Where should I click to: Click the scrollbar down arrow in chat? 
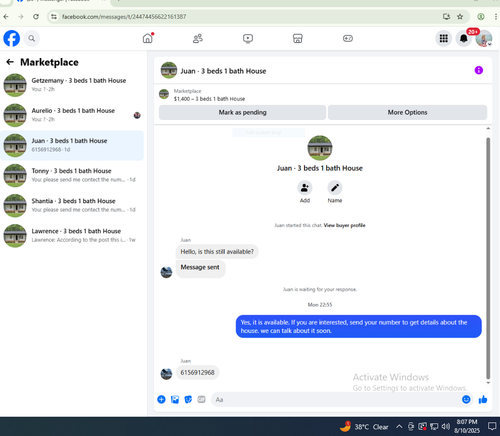click(x=488, y=383)
